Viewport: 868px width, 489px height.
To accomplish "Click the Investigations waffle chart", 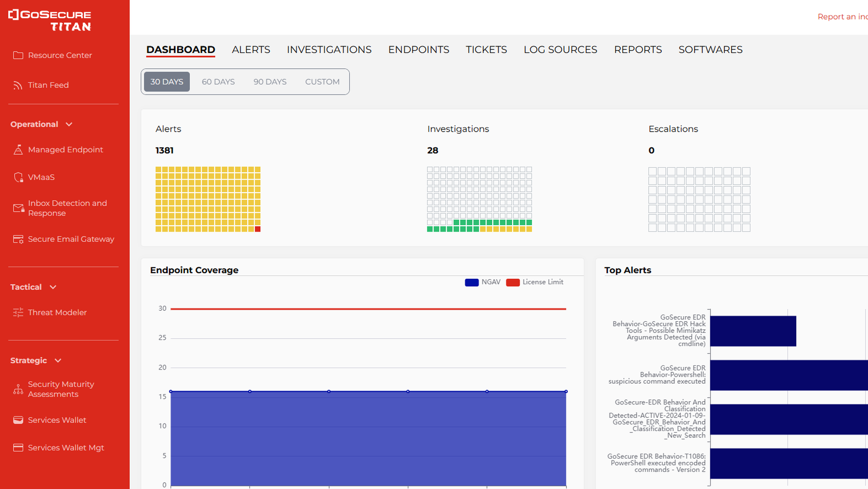I will 479,199.
